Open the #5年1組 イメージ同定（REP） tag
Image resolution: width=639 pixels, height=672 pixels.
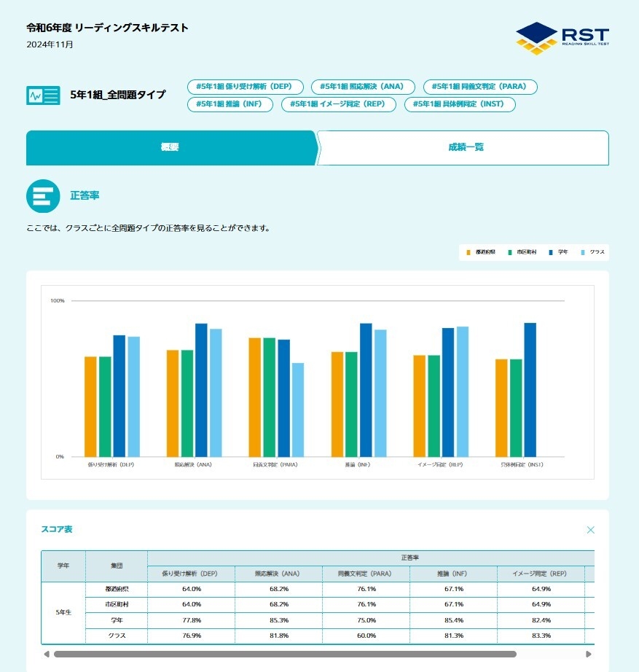(x=338, y=104)
